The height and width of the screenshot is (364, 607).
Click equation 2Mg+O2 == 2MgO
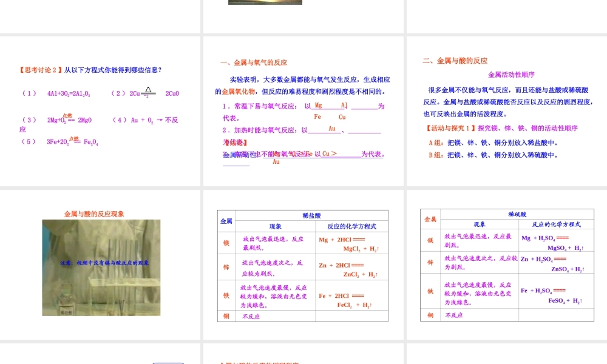point(69,120)
